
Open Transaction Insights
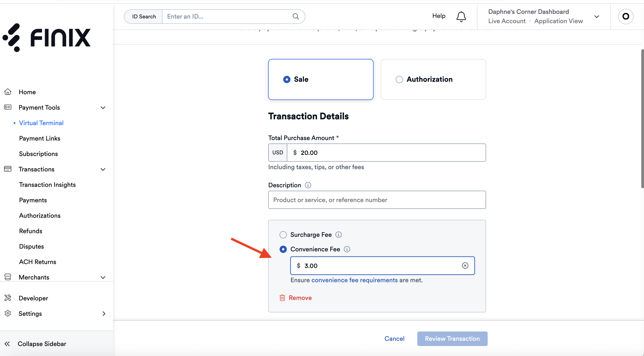pos(47,185)
